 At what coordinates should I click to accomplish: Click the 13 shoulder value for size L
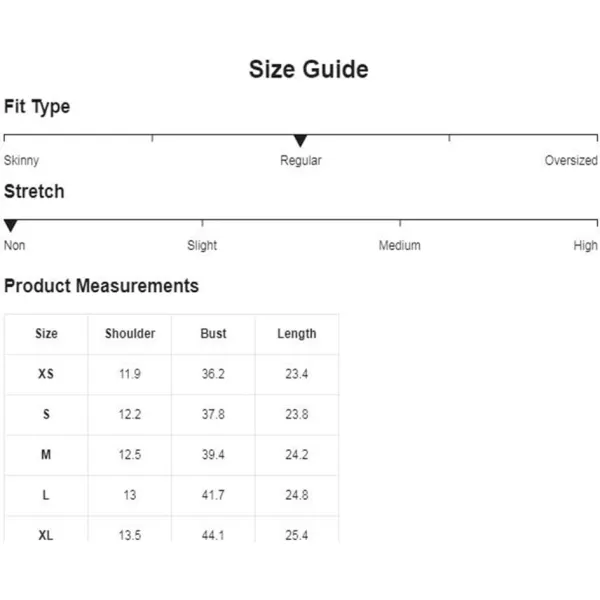(130, 495)
